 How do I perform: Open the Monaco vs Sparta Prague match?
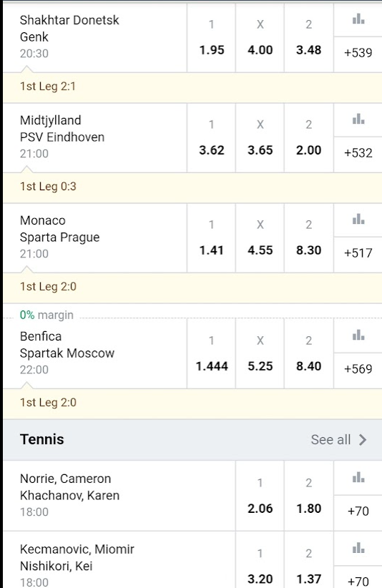pos(95,238)
